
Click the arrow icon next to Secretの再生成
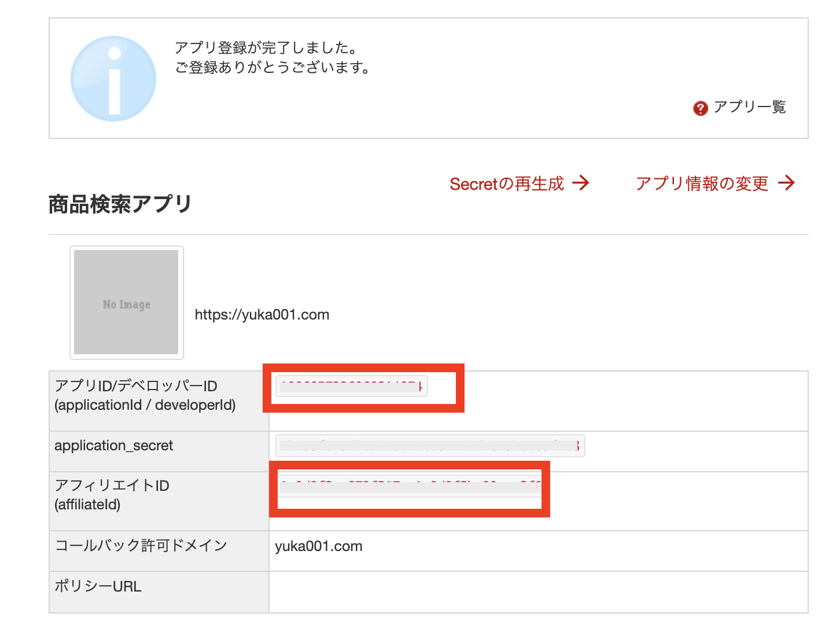click(x=581, y=183)
